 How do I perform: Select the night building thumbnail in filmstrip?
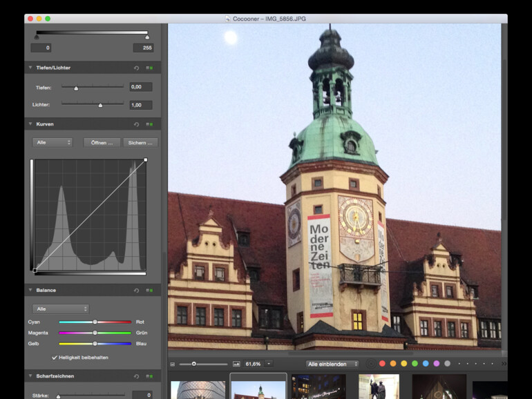click(318, 388)
